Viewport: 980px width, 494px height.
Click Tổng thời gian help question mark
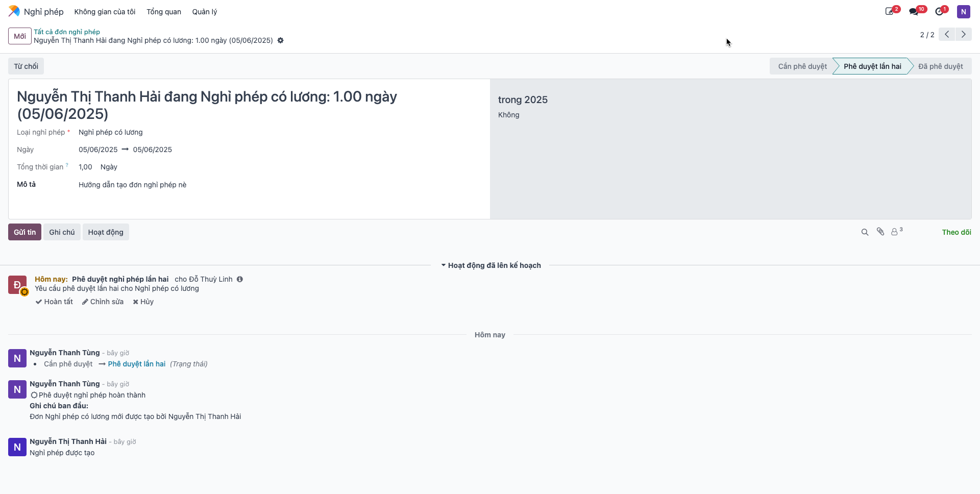pyautogui.click(x=67, y=165)
